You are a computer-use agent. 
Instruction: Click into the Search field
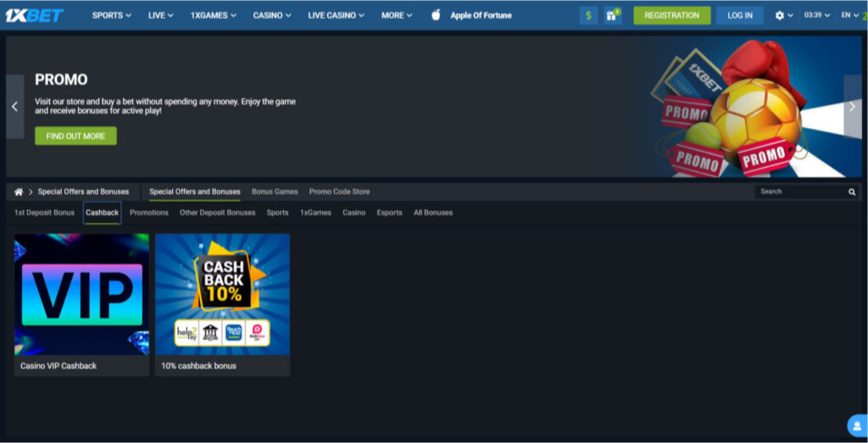(801, 192)
